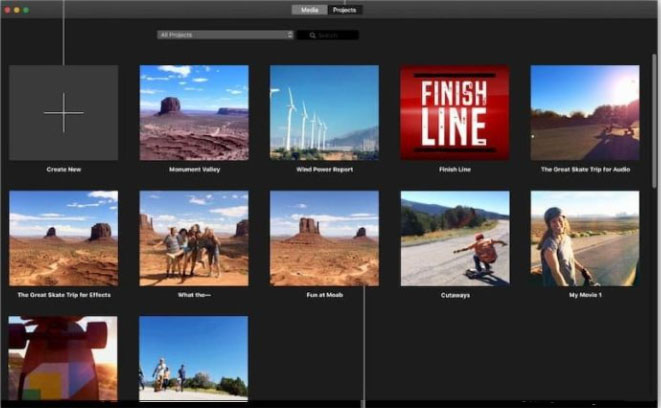
Task: Open The Great Skate Trip for Effects thumbnail
Action: 64,238
